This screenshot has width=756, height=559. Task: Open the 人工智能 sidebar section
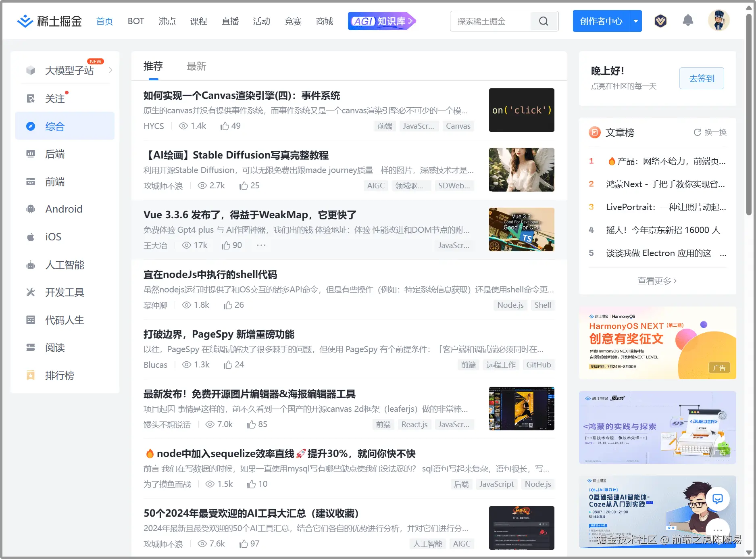tap(65, 265)
